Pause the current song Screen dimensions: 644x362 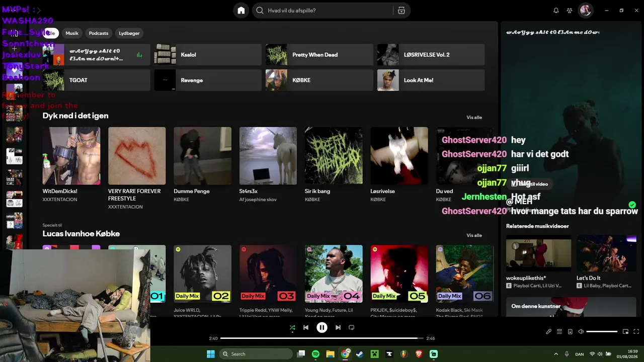tap(322, 327)
